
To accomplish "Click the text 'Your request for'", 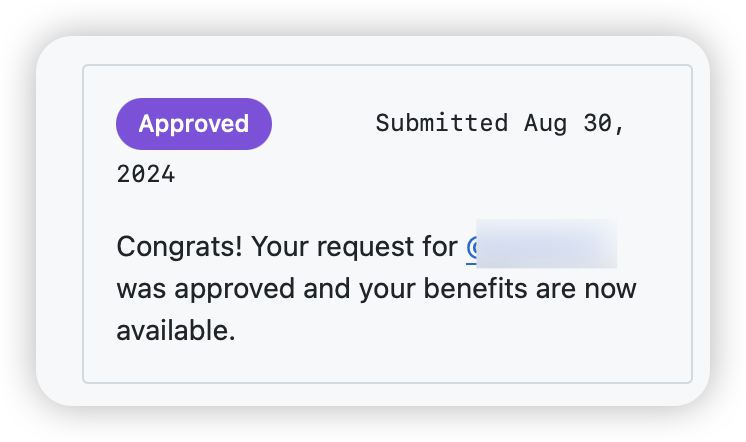I will point(354,247).
